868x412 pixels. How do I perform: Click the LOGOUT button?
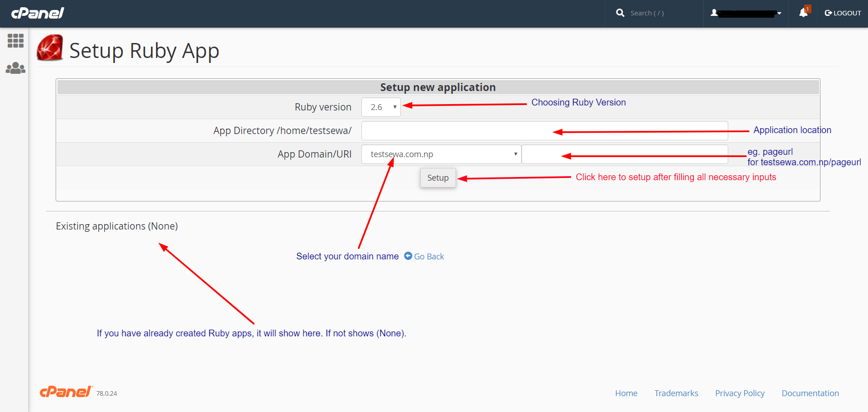(x=843, y=13)
